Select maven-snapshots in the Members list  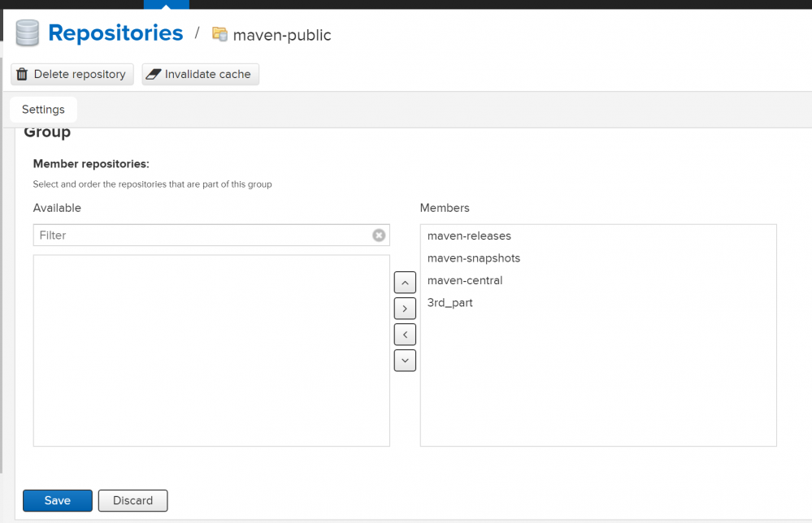473,258
